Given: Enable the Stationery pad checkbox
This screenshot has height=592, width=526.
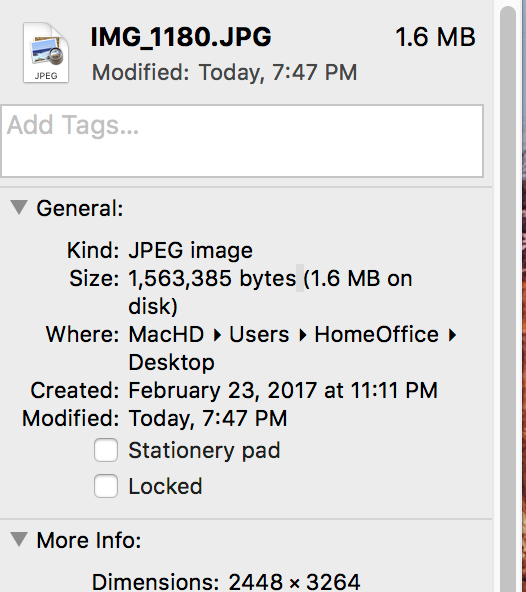Looking at the screenshot, I should pyautogui.click(x=106, y=450).
